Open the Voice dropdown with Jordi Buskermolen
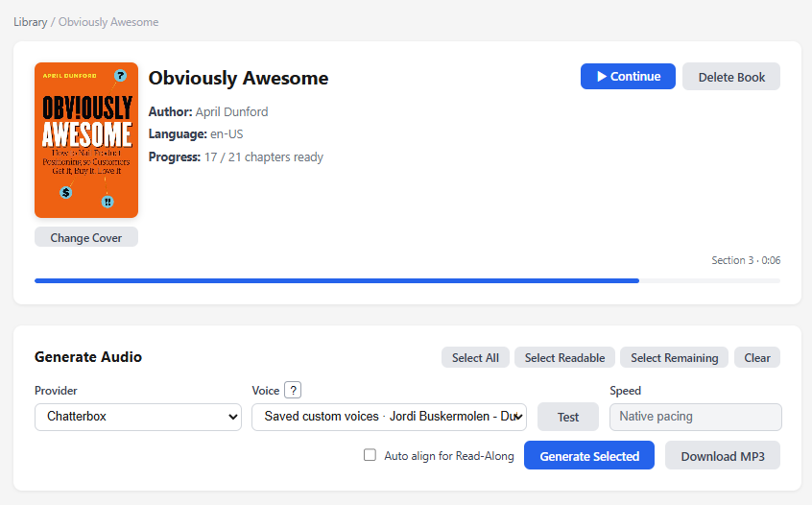This screenshot has width=812, height=505. pos(389,417)
